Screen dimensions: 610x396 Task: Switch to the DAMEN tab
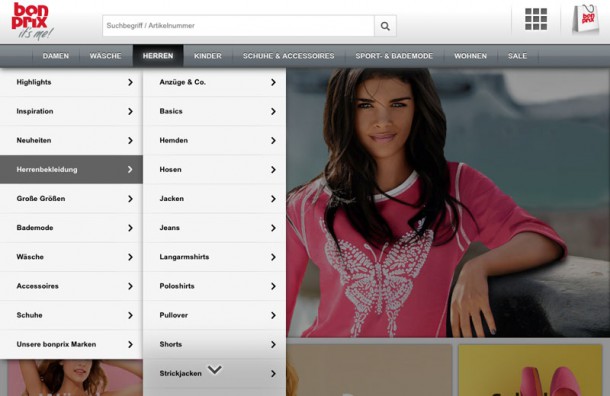point(56,56)
